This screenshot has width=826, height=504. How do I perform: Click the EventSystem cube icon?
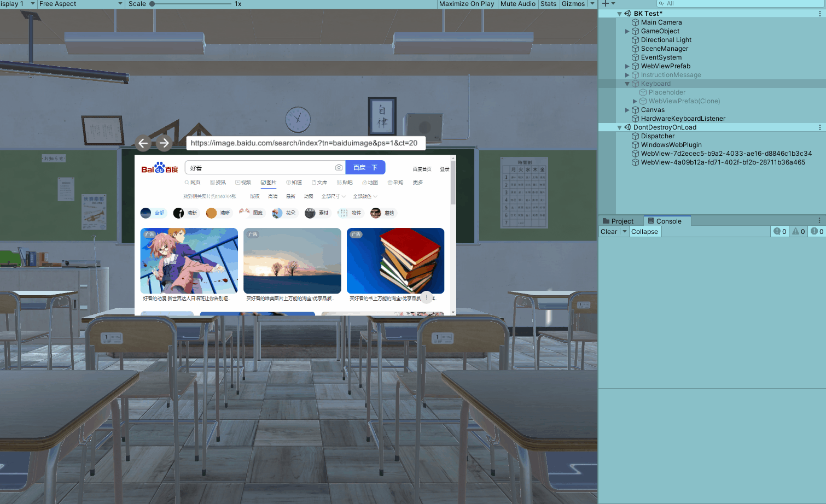point(635,57)
